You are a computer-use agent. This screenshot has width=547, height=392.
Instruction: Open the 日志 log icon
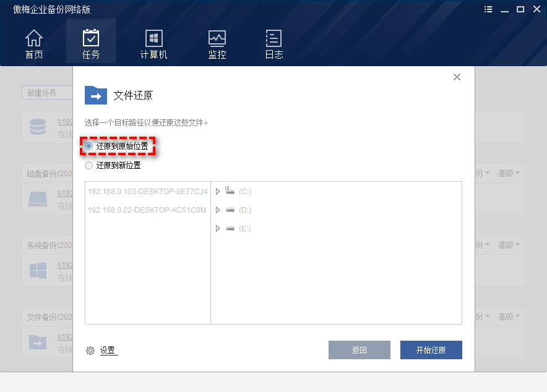tap(273, 38)
